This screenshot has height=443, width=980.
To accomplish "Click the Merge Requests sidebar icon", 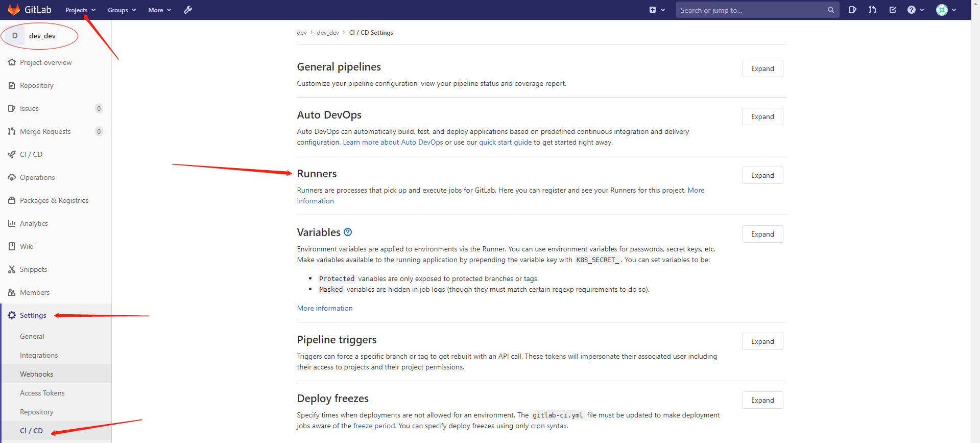I will (x=12, y=131).
